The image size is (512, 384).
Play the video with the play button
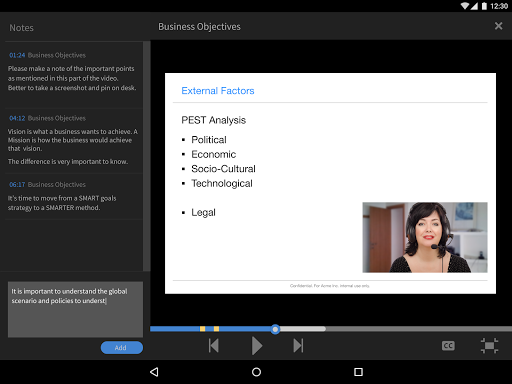(257, 346)
